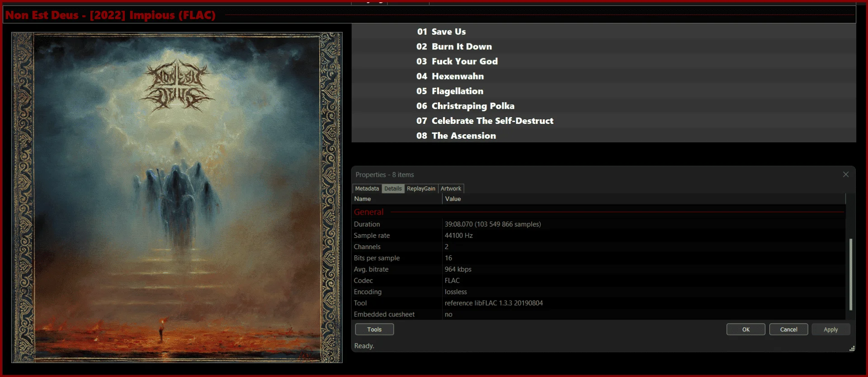Switch to the Details tab
Viewport: 868px width, 377px height.
(393, 188)
